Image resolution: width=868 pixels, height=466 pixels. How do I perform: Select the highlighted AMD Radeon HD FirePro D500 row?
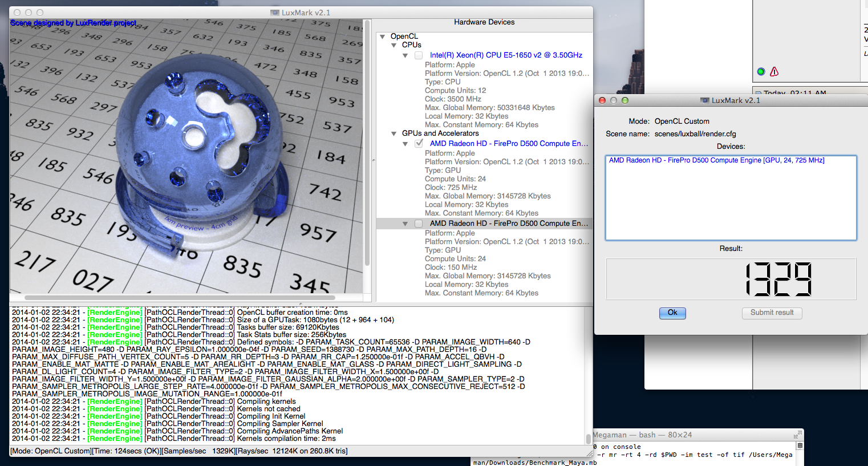pyautogui.click(x=484, y=224)
